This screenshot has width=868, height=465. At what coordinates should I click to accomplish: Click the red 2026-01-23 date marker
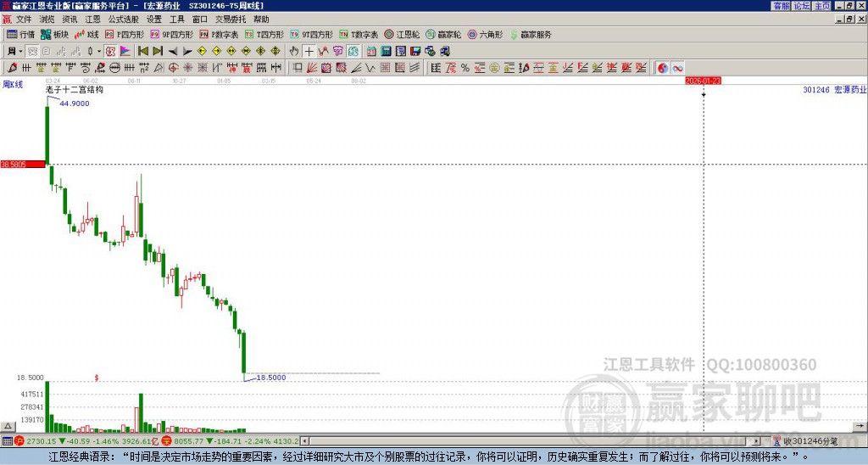click(703, 81)
